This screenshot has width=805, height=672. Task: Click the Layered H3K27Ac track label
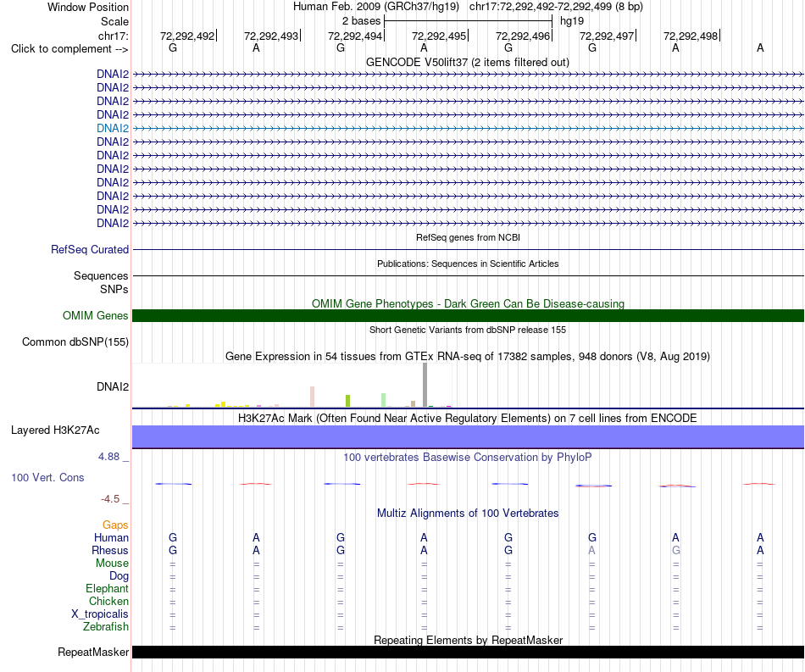click(x=55, y=430)
